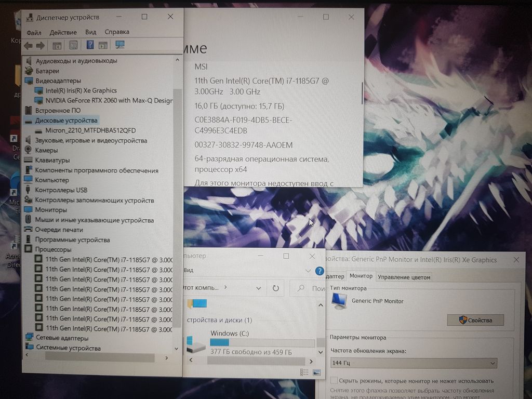Select the Контроллеры USB category
The width and height of the screenshot is (532, 399).
61,190
